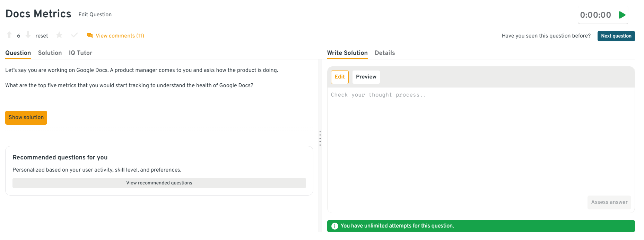The image size is (644, 240).
Task: Go to Next question
Action: click(616, 36)
